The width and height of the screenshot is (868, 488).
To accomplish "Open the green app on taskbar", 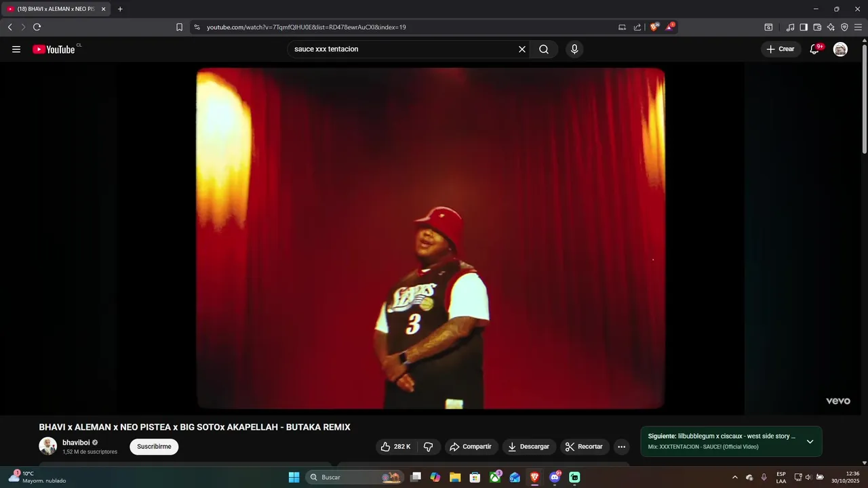I will click(574, 477).
